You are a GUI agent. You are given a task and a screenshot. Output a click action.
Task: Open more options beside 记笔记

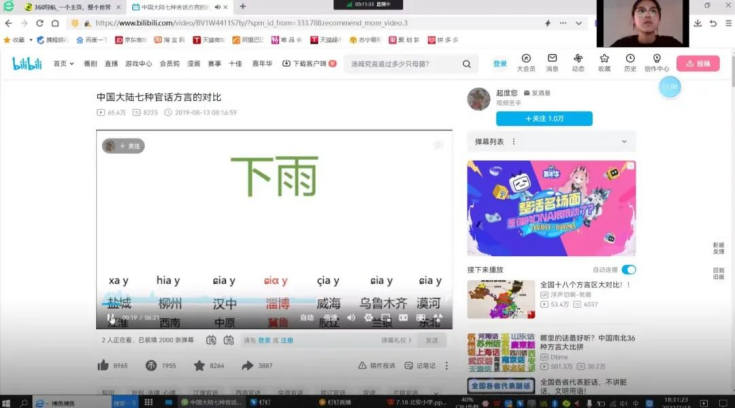446,366
